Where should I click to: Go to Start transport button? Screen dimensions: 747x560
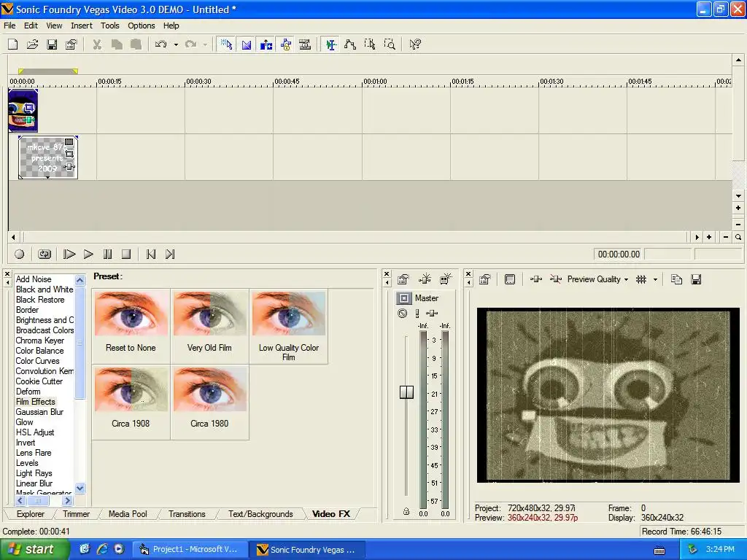pyautogui.click(x=151, y=254)
